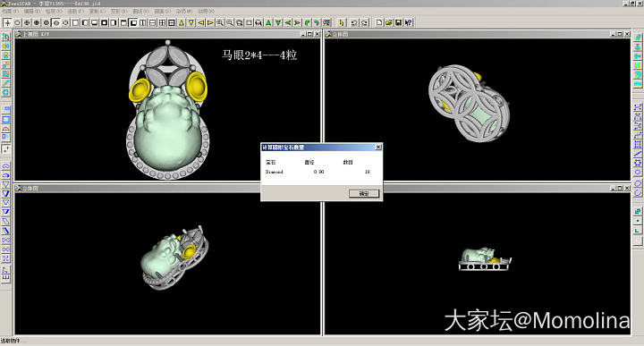The image size is (644, 346).
Task: Click the crosshair tool at toolbar start
Action: click(7, 22)
